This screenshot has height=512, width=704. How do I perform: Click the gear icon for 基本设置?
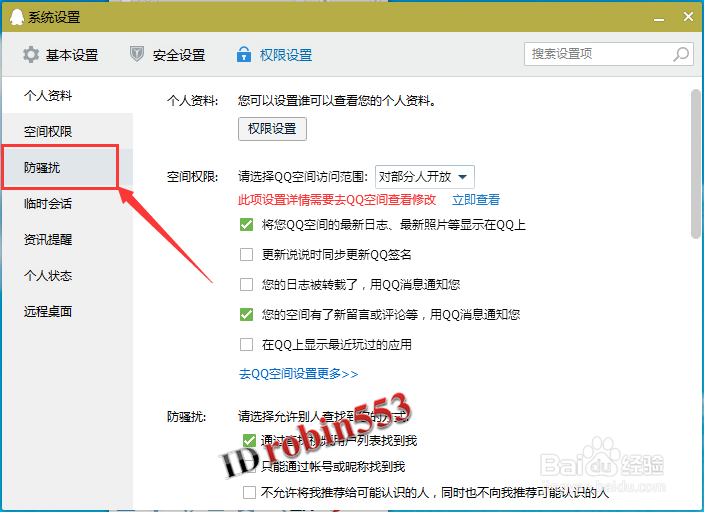[x=31, y=55]
